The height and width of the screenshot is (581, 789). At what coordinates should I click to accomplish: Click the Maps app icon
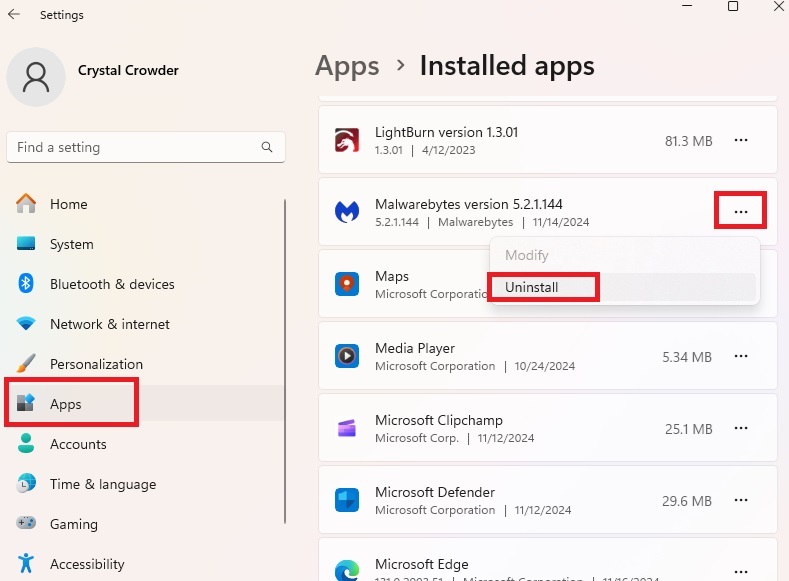point(347,284)
